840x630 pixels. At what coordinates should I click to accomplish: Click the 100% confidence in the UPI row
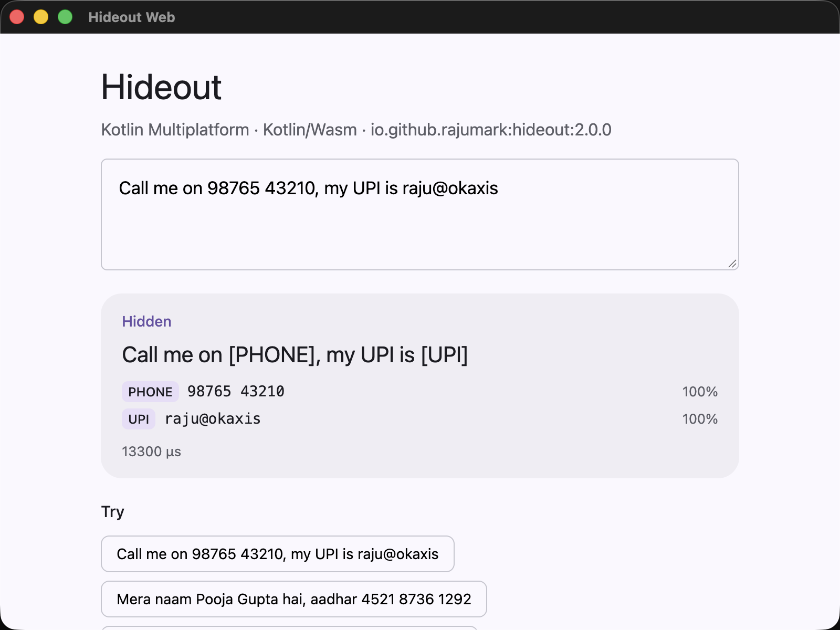click(700, 419)
